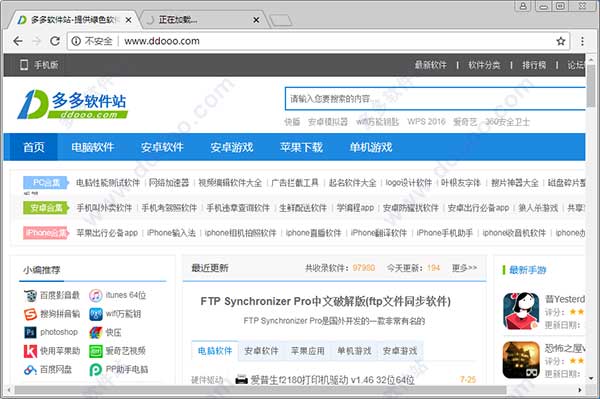Image resolution: width=600 pixels, height=399 pixels.
Task: Click the 更多>> link in 最近更新
Action: (x=464, y=268)
